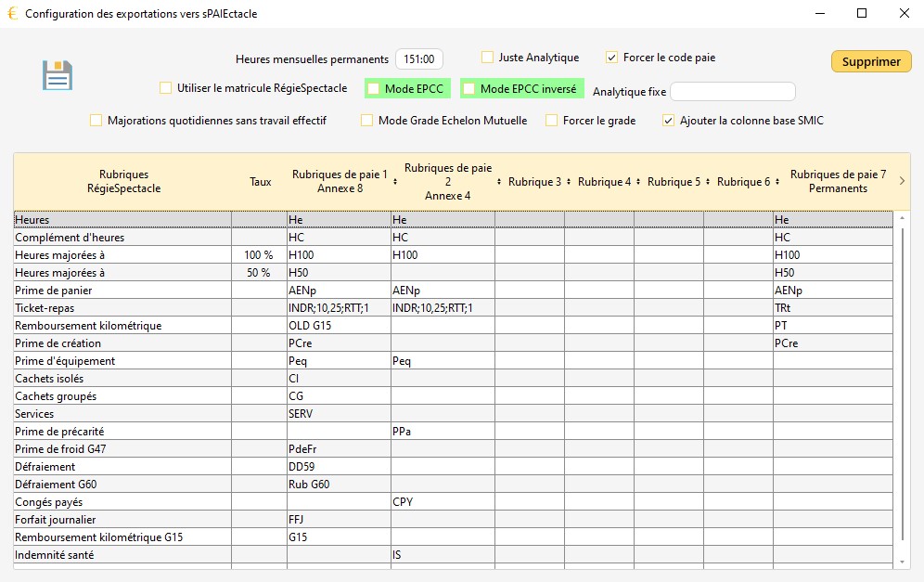Click the Supprimer button

click(871, 61)
